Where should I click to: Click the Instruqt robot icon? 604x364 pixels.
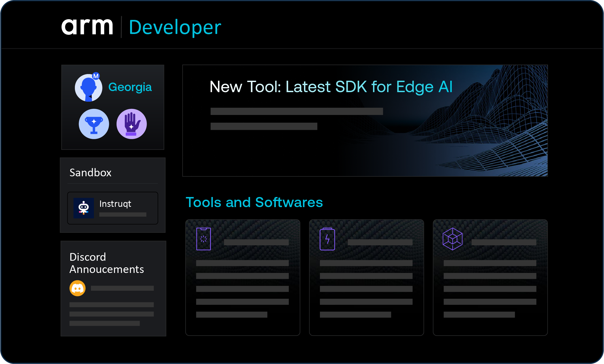click(x=84, y=208)
